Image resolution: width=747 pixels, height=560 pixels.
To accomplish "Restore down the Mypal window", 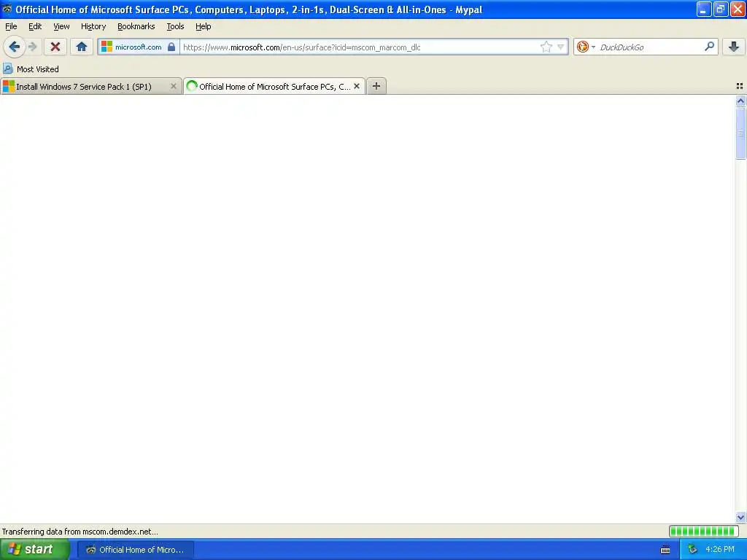I will click(x=720, y=9).
